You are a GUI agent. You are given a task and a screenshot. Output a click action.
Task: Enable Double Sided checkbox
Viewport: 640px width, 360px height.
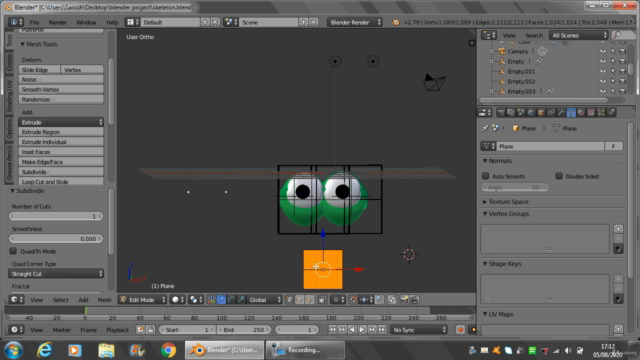click(559, 176)
